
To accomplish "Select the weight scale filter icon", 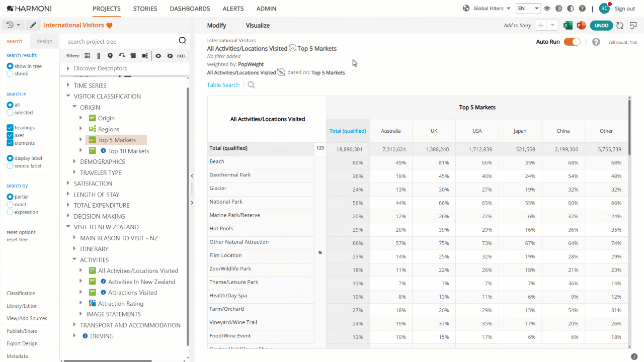I will click(122, 56).
